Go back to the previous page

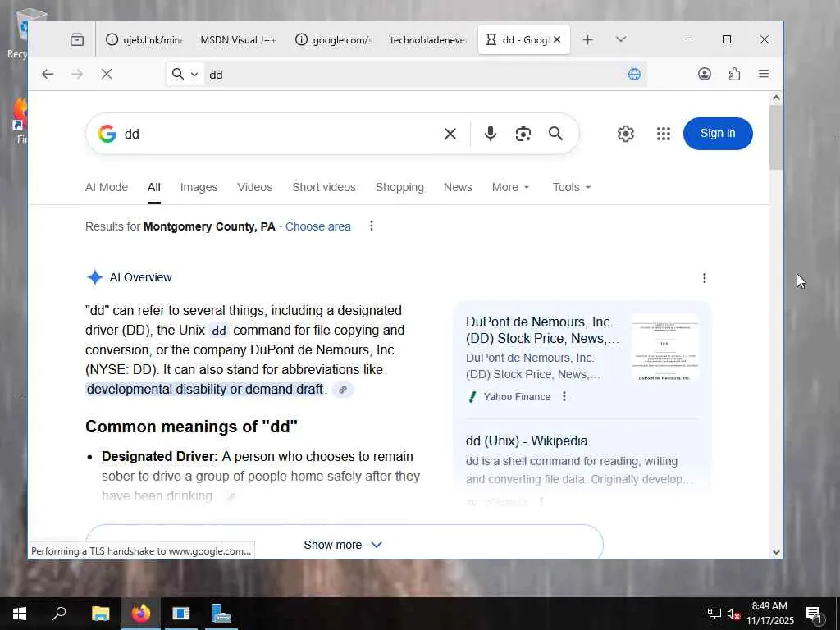(48, 74)
